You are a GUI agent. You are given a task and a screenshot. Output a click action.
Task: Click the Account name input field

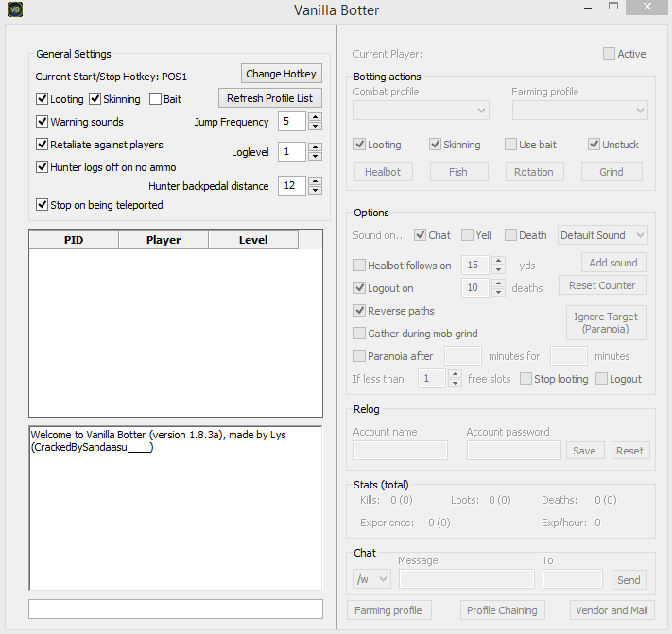[400, 451]
